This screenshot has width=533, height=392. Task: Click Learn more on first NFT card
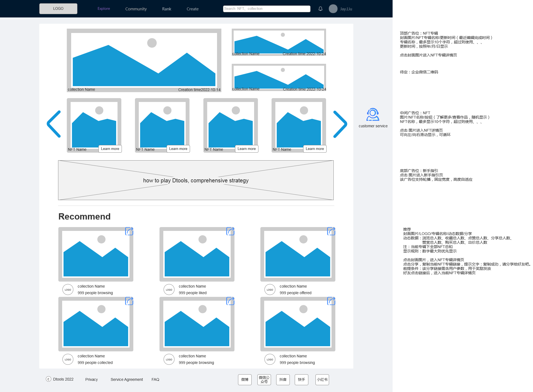click(x=110, y=149)
